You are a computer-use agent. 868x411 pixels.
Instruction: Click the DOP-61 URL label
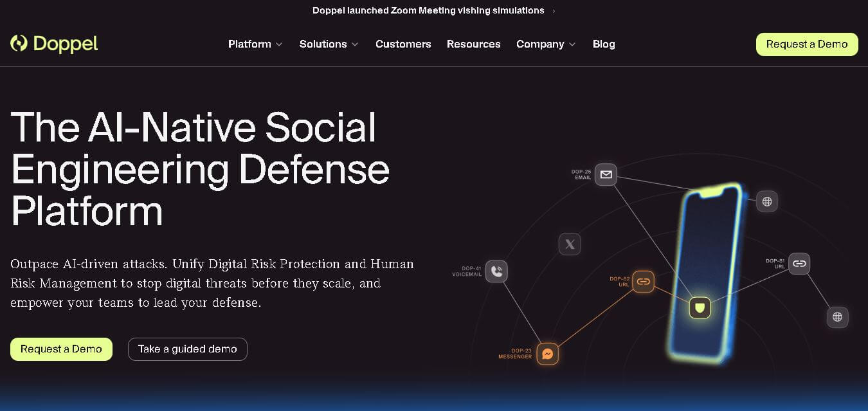(775, 263)
